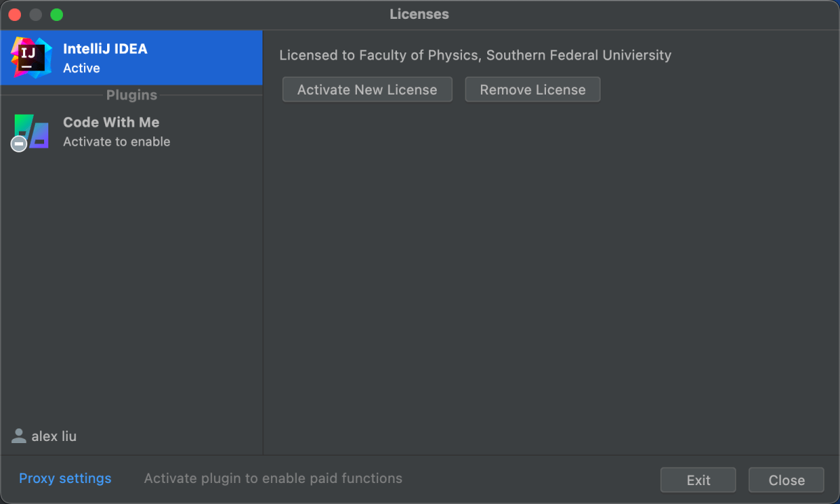Click the deactivated badge on Code With Me icon

point(17,144)
